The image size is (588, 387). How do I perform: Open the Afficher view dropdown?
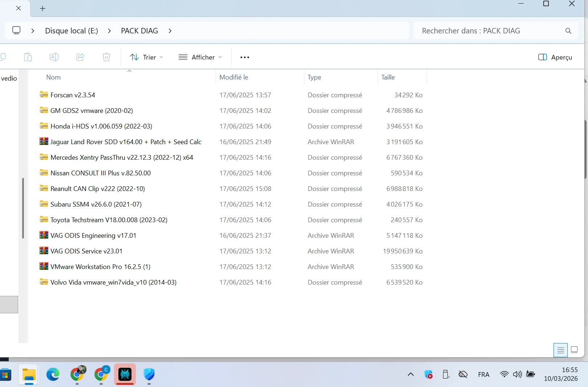(x=200, y=57)
